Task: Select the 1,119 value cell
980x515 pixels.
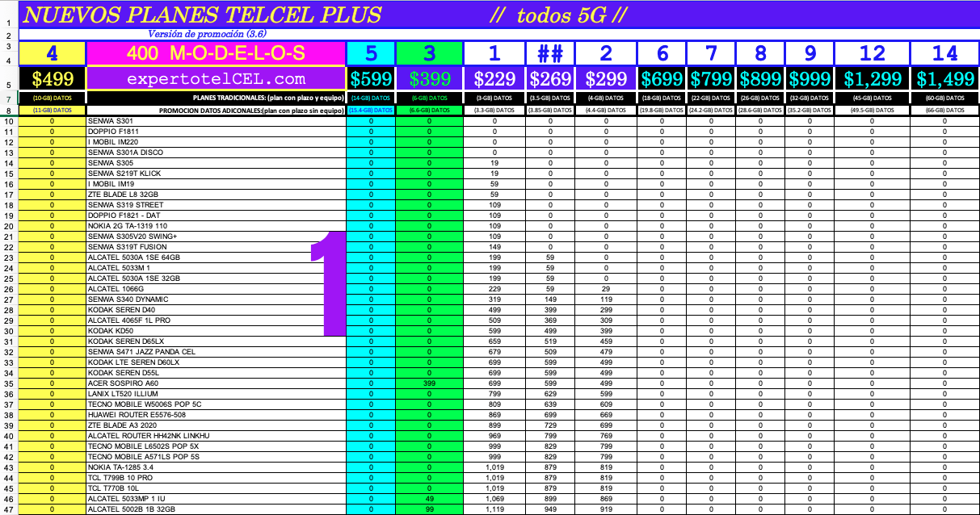Action: point(494,509)
